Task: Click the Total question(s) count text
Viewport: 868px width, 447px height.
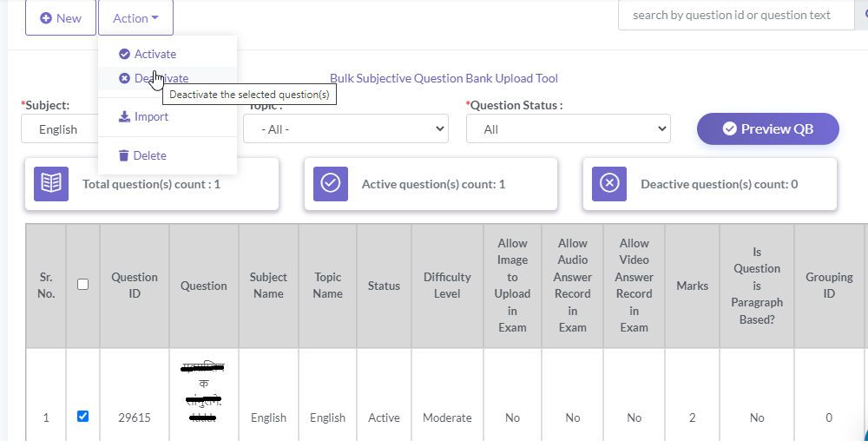Action: 152,184
